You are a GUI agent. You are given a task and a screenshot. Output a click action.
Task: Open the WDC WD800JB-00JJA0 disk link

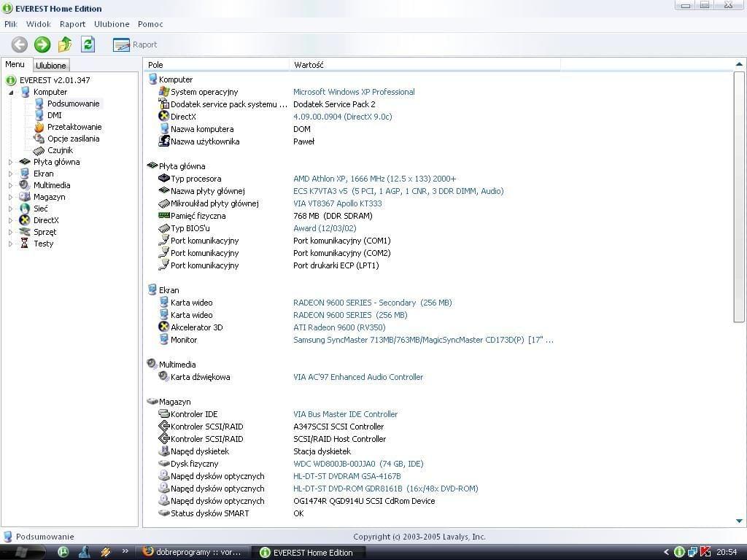(358, 463)
